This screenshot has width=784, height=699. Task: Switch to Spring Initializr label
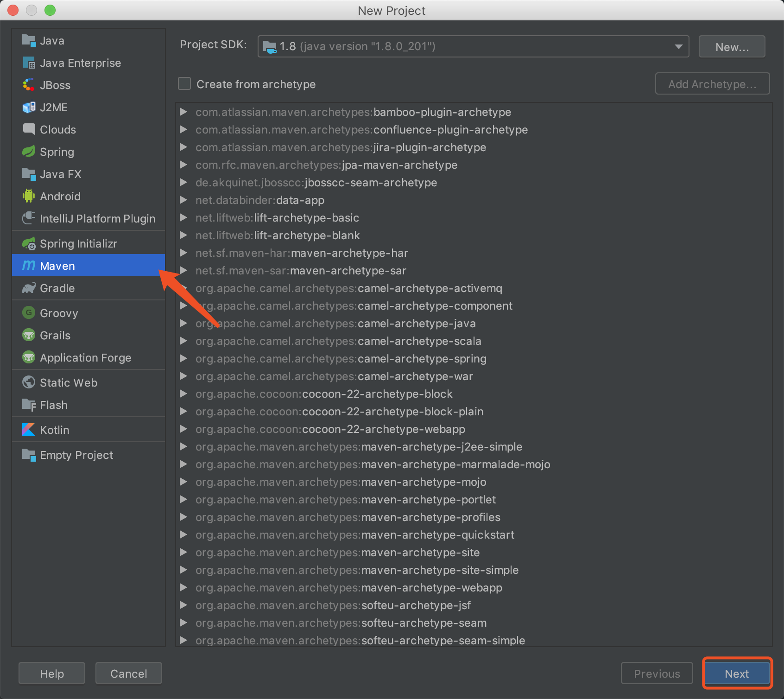pyautogui.click(x=78, y=244)
